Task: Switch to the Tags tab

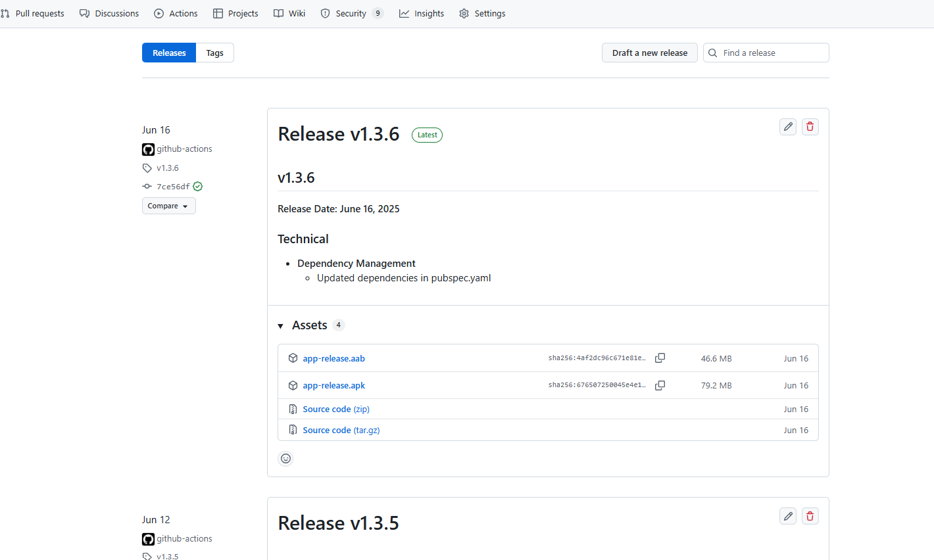Action: 214,53
